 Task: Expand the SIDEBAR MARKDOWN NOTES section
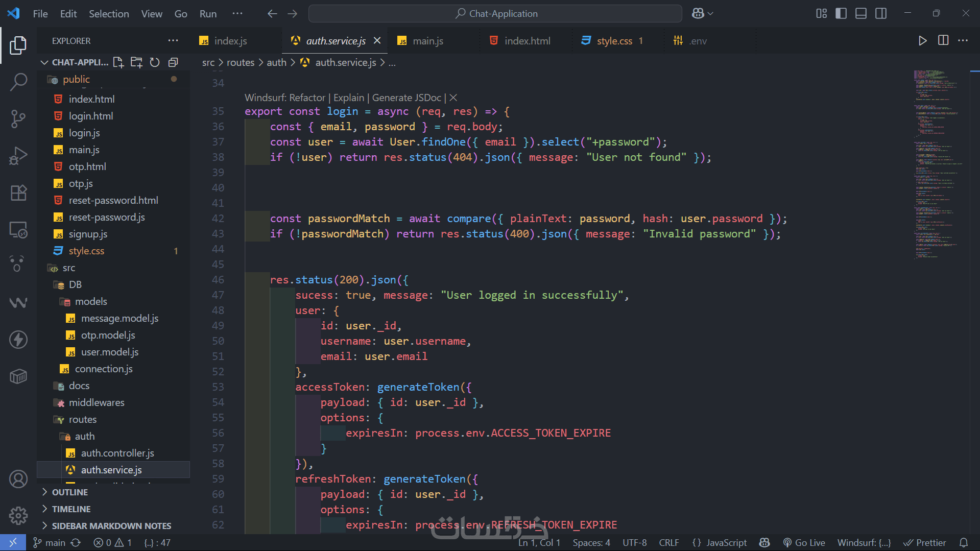111,526
